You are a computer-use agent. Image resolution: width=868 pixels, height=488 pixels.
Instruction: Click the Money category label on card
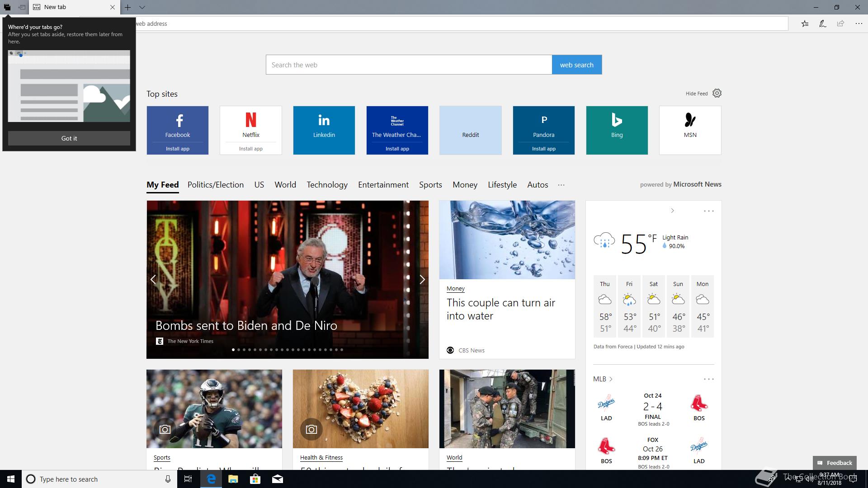pyautogui.click(x=456, y=289)
